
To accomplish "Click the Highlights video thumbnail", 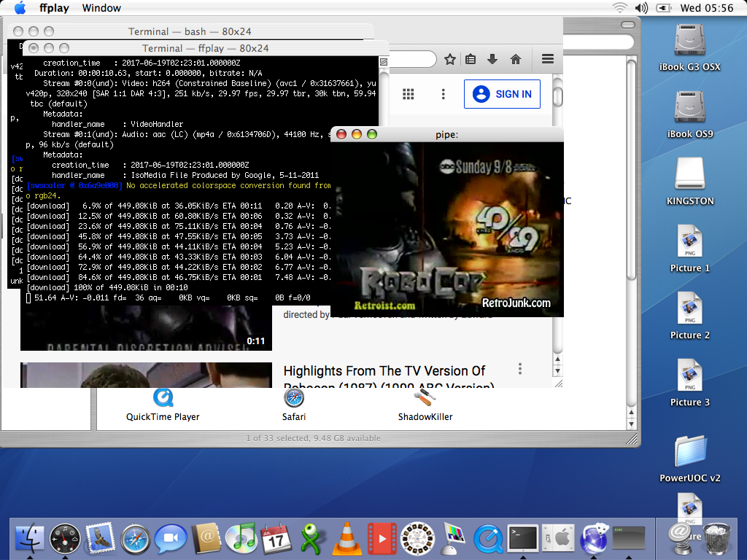I will click(x=146, y=375).
